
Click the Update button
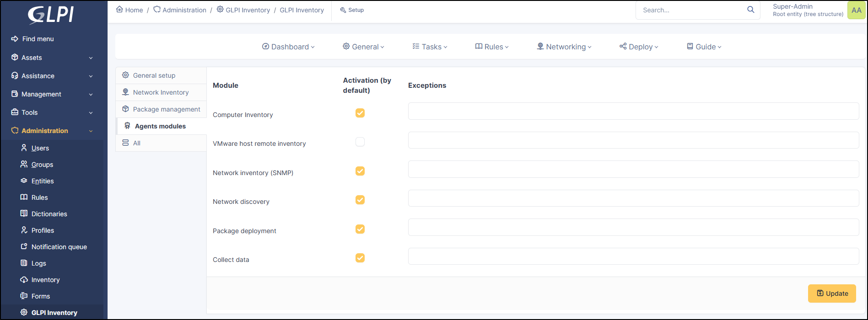(832, 293)
